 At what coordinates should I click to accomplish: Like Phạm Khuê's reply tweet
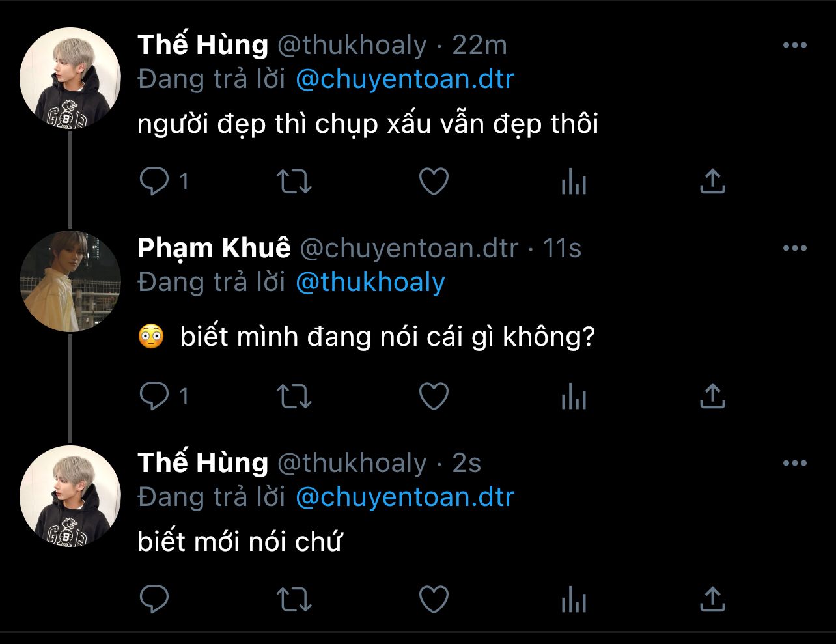(433, 395)
